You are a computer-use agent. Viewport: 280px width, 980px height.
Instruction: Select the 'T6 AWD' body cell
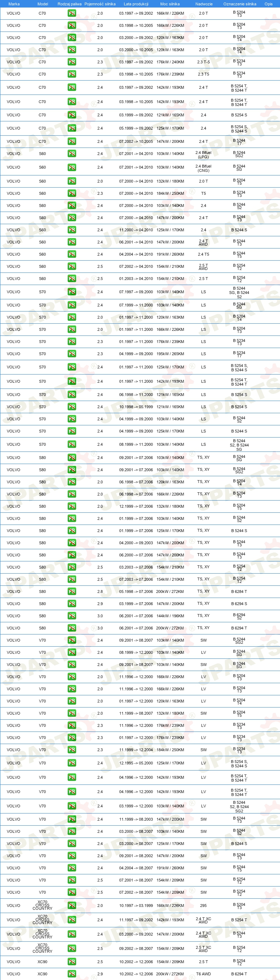[x=203, y=974]
